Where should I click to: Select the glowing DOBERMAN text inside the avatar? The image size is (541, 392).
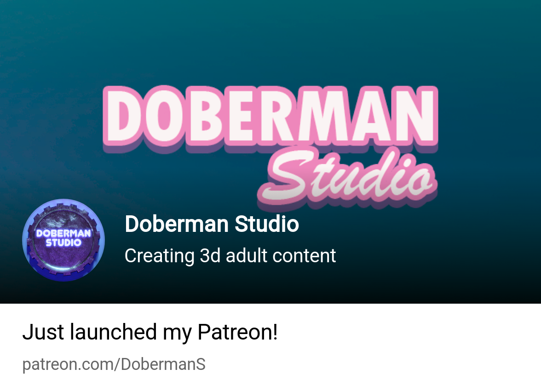point(63,233)
